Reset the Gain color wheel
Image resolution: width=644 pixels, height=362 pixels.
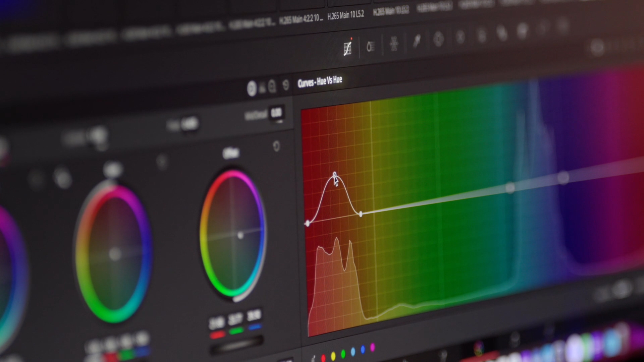pos(162,162)
